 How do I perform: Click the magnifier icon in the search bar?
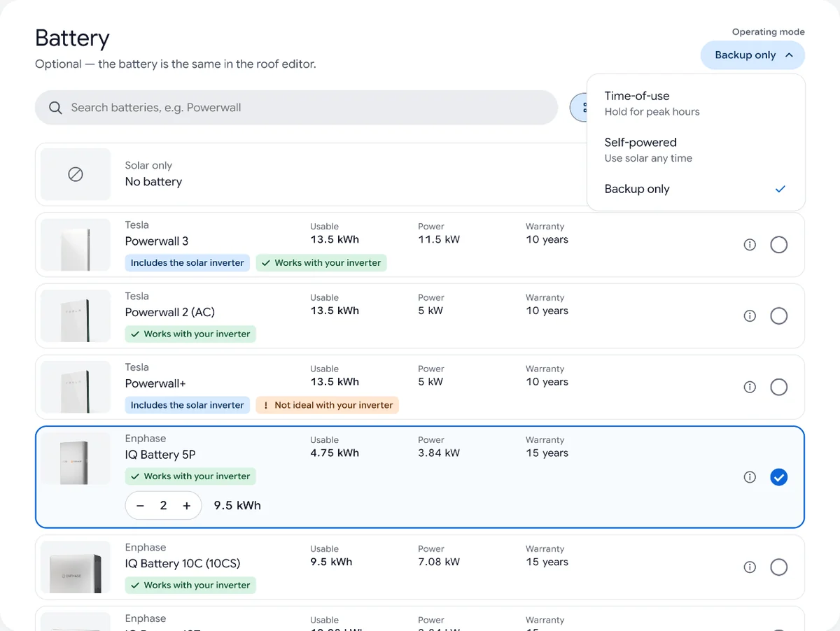pyautogui.click(x=55, y=108)
